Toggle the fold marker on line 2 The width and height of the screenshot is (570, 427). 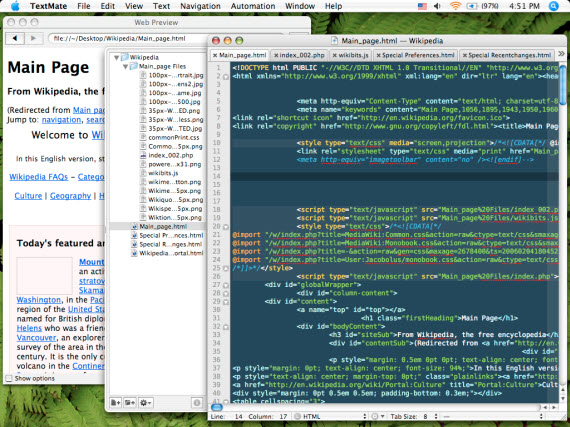[x=226, y=77]
